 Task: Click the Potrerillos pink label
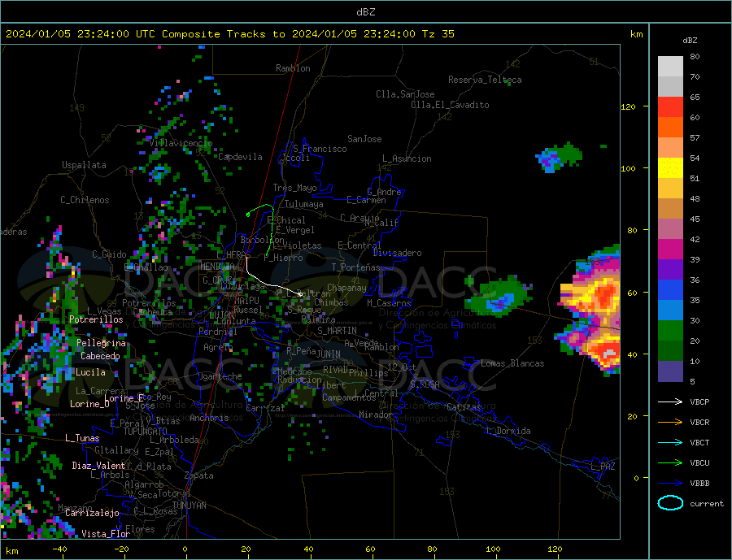point(96,319)
